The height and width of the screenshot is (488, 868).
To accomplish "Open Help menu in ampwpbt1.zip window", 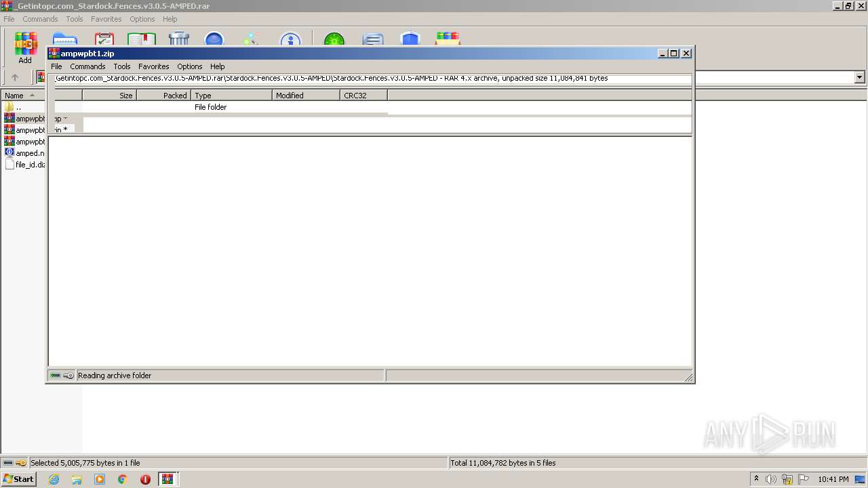I will [218, 66].
